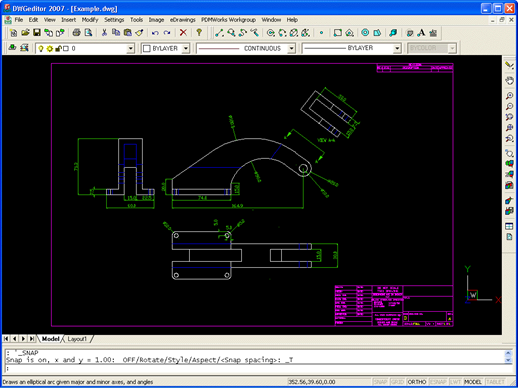Click the New drawing icon
518x388 pixels.
(x=13, y=33)
